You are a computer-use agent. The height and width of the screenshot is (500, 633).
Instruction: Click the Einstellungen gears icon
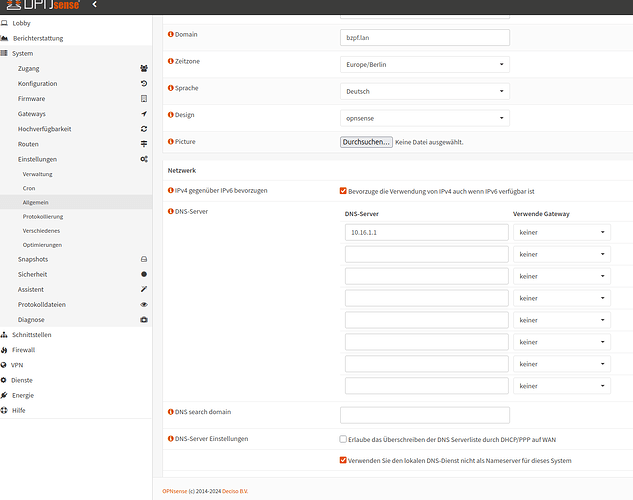[x=144, y=159]
